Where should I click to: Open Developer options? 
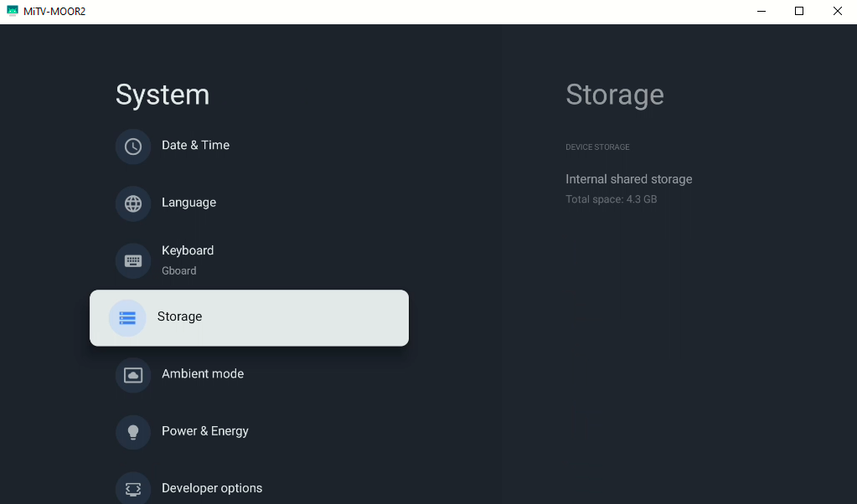pyautogui.click(x=212, y=488)
